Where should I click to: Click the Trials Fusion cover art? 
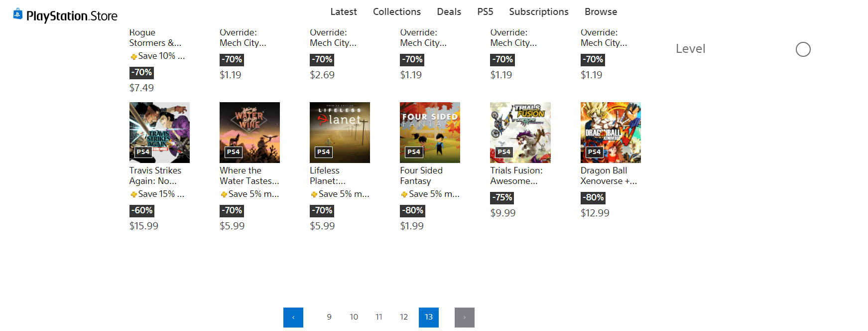coord(520,132)
